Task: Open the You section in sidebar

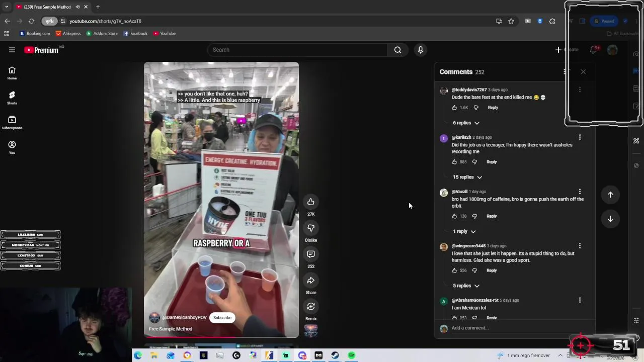Action: click(12, 147)
